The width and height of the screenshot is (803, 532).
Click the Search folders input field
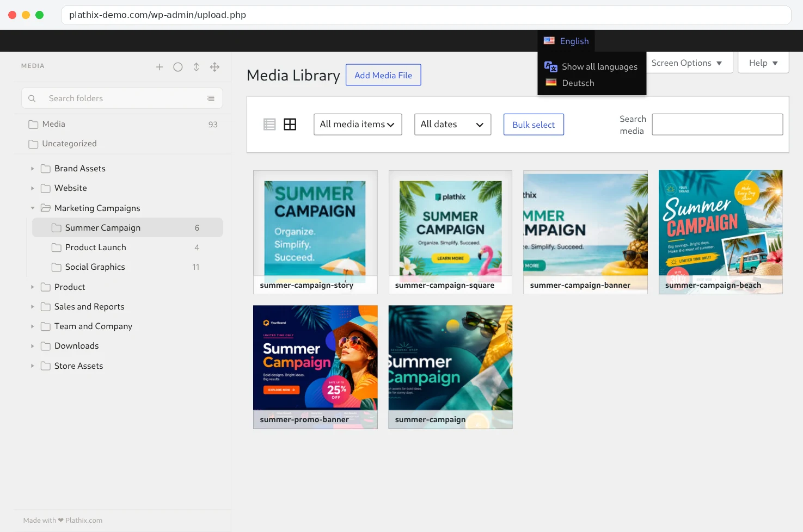(x=122, y=98)
